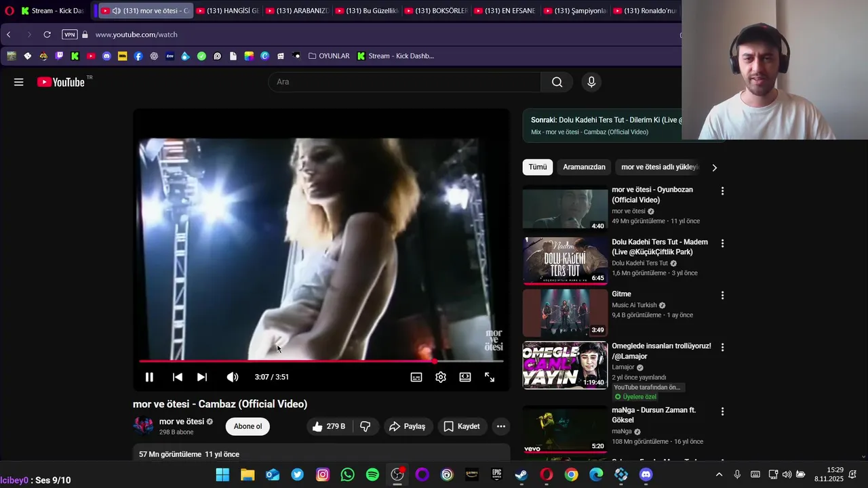
Task: Focus the Ara search field
Action: pos(404,82)
